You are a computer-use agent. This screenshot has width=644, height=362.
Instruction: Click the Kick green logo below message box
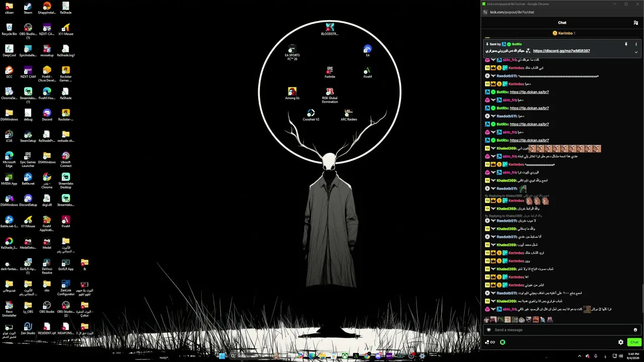[502, 342]
